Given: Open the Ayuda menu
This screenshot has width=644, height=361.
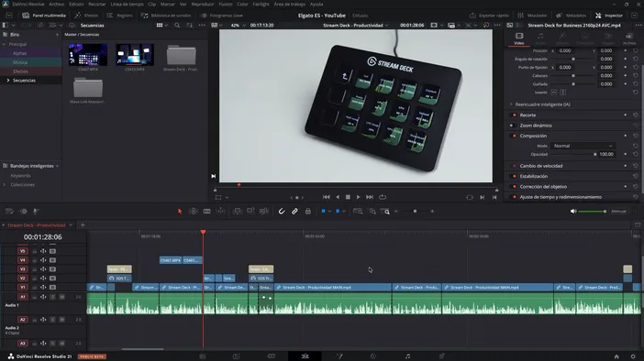Looking at the screenshot, I should point(316,4).
